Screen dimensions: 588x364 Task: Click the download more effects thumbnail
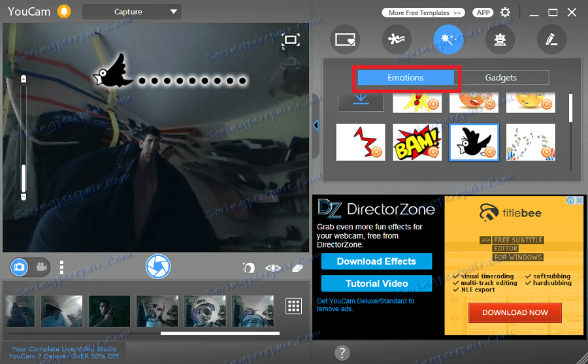[x=361, y=102]
